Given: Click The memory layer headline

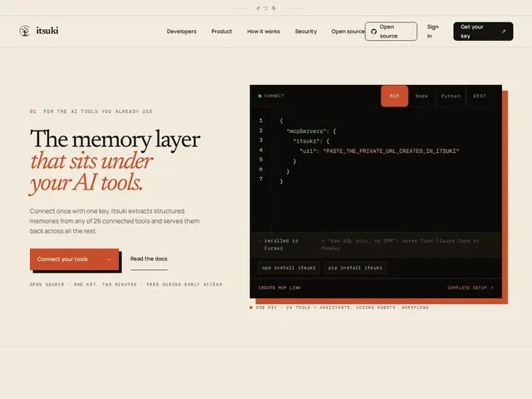Looking at the screenshot, I should pyautogui.click(x=115, y=139).
